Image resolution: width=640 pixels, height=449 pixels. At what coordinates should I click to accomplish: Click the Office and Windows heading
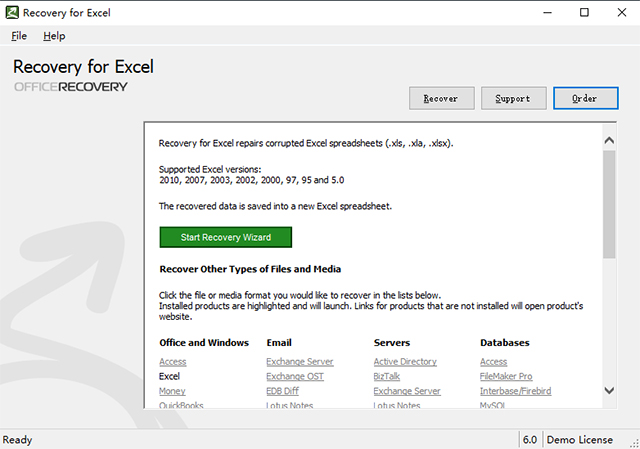click(204, 342)
